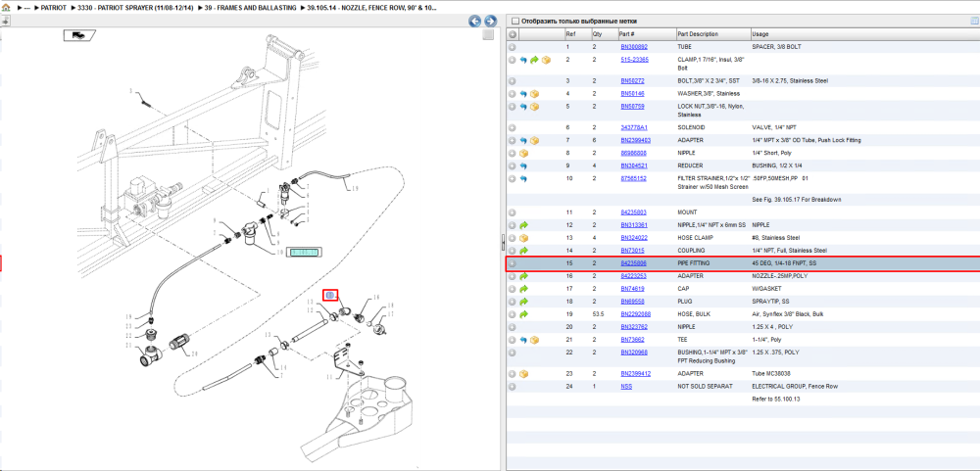Open part link BN300892
Screen dimensions: 980x471
coord(634,47)
